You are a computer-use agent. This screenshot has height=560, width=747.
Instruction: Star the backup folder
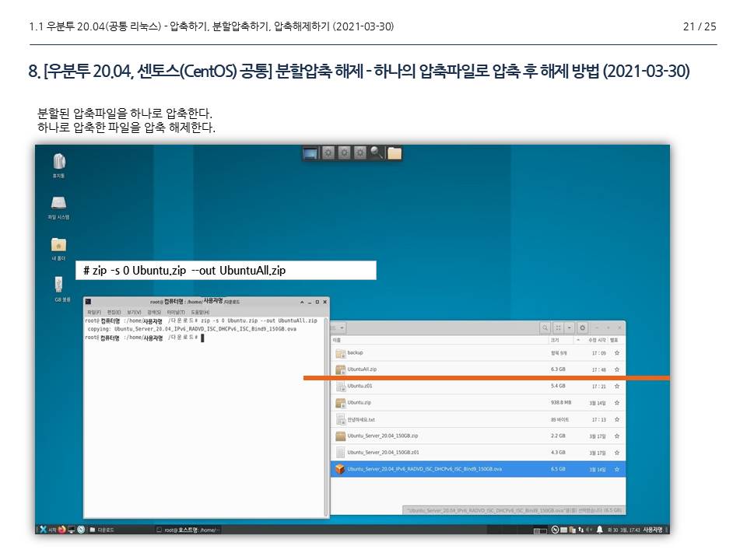pos(617,353)
